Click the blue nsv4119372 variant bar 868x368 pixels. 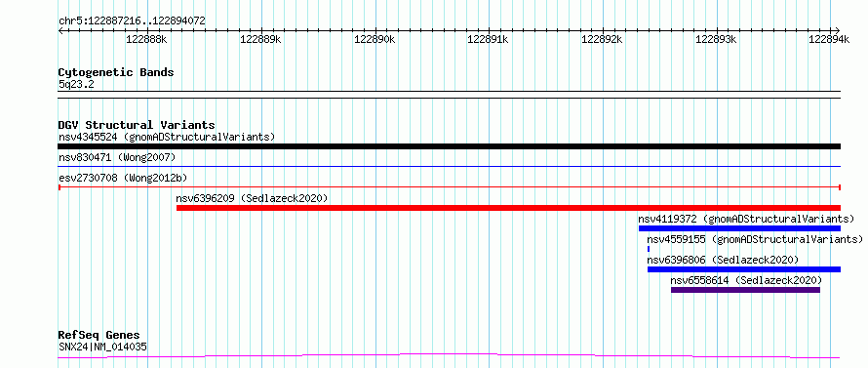click(x=739, y=228)
